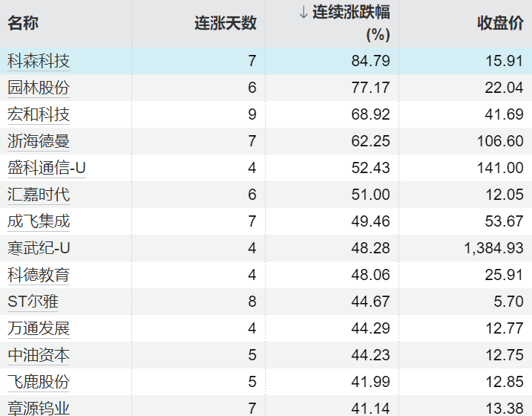Open the 汇嘉时代 stock link
Image resolution: width=532 pixels, height=416 pixels.
(39, 195)
